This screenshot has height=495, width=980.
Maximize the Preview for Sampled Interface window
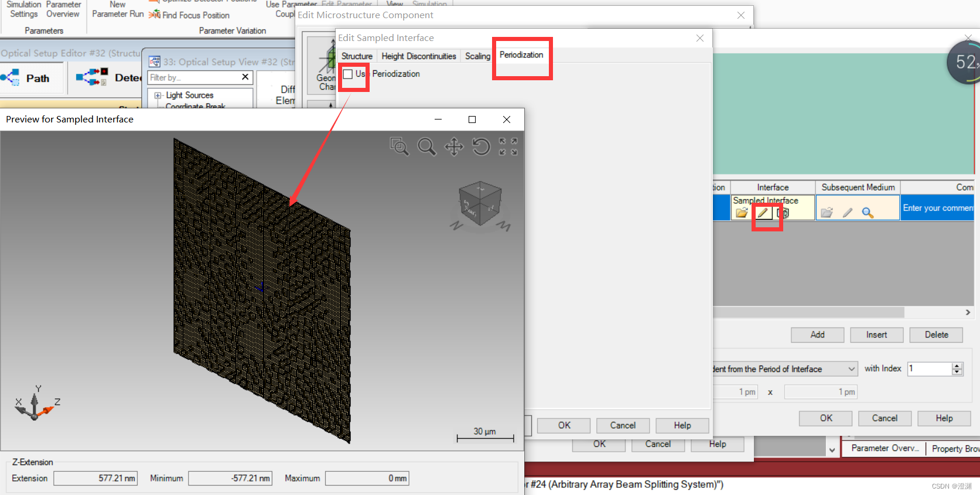tap(472, 120)
